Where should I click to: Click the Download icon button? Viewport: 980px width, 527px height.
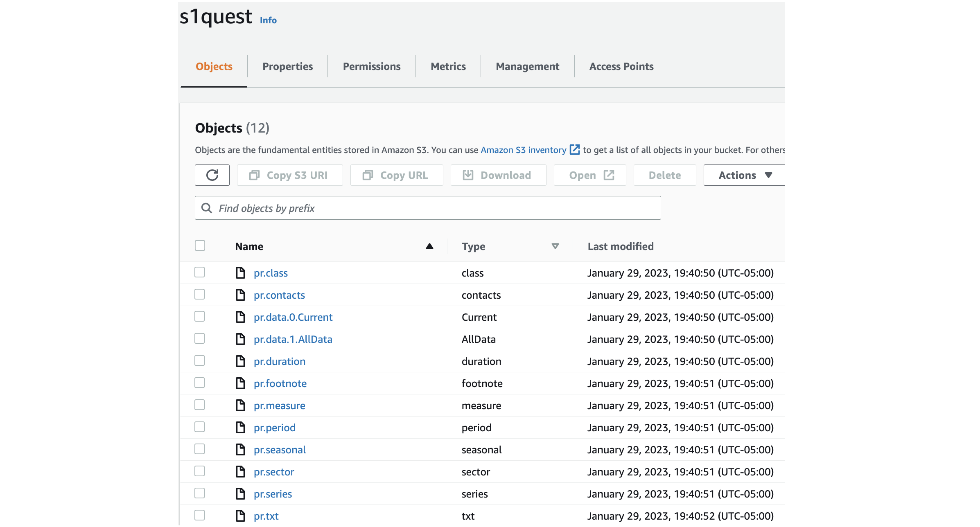468,175
